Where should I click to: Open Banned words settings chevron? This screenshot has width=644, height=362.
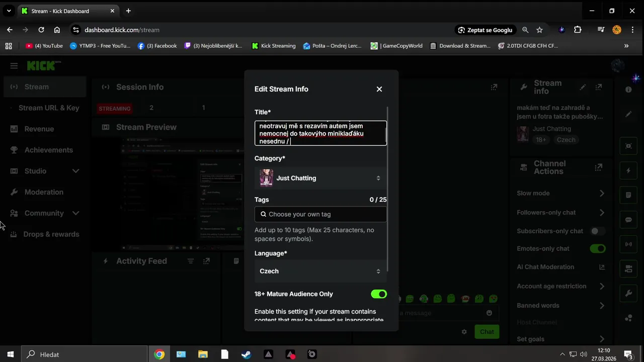click(x=602, y=305)
